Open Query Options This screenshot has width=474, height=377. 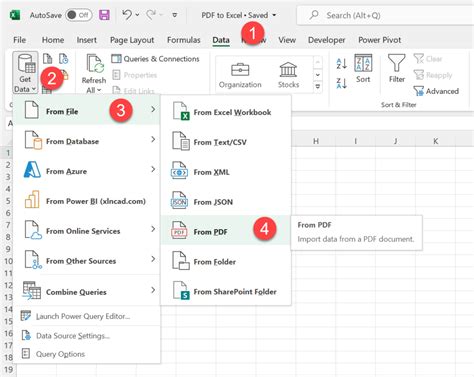[86, 354]
